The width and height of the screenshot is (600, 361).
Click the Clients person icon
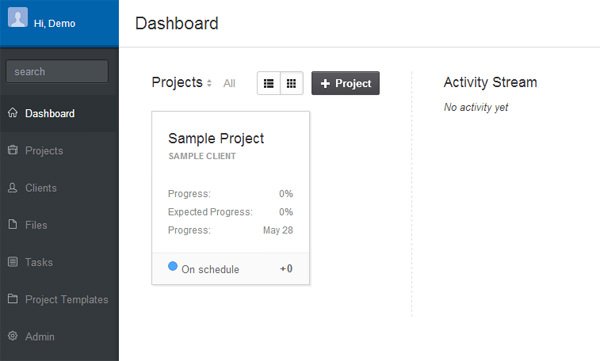13,188
